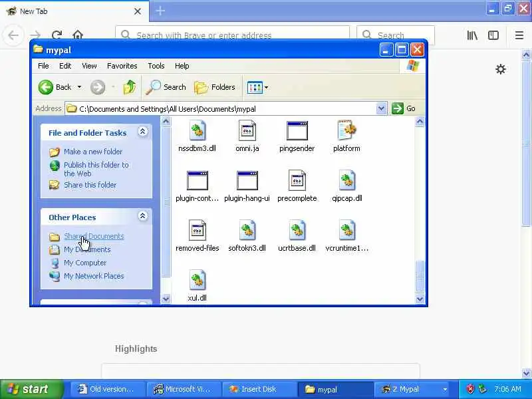This screenshot has height=399, width=532.
Task: Select the qipcap.dll file icon
Action: (x=346, y=180)
